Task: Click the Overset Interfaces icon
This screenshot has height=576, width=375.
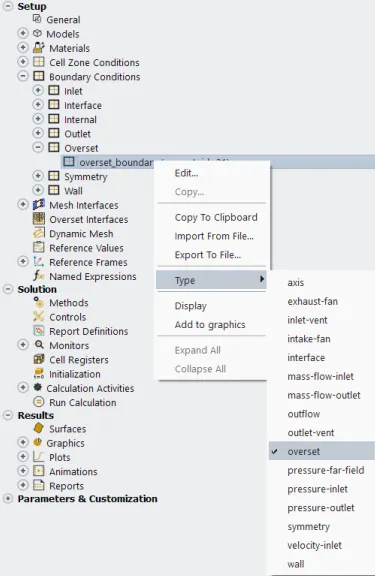Action: tap(39, 219)
